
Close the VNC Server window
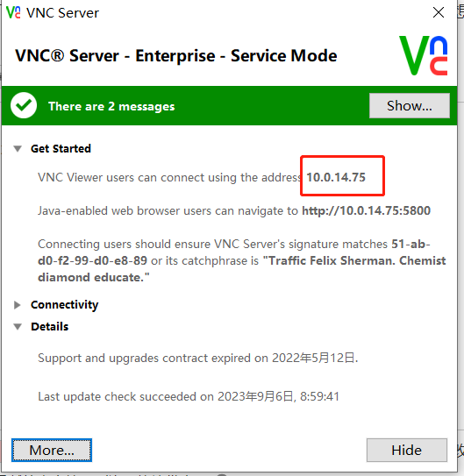point(439,13)
